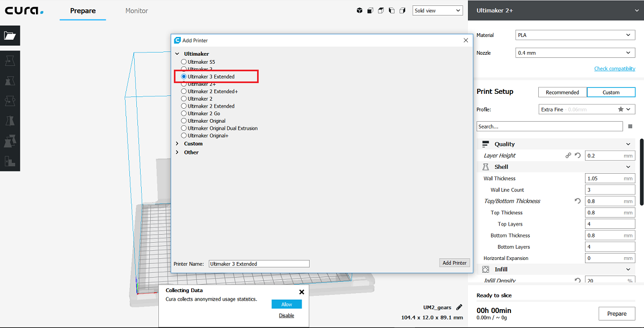Viewport: 644px width, 328px height.
Task: Collapse the Ultimaker group in Add Printer
Action: 177,54
